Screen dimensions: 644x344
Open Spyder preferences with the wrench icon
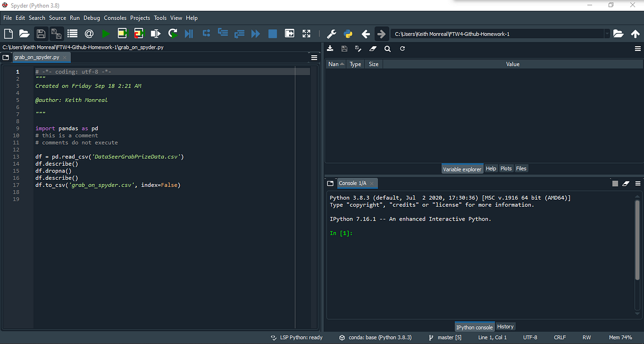click(x=332, y=33)
